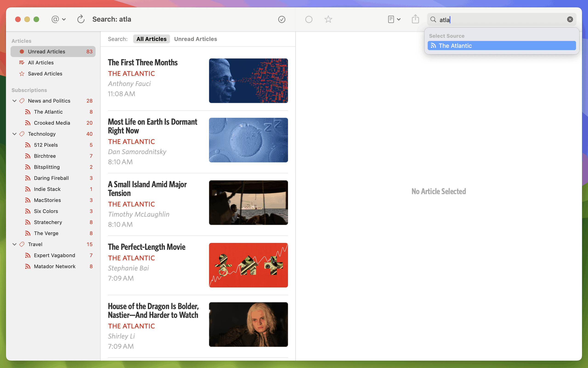
Task: Click the share icon in toolbar
Action: (415, 19)
